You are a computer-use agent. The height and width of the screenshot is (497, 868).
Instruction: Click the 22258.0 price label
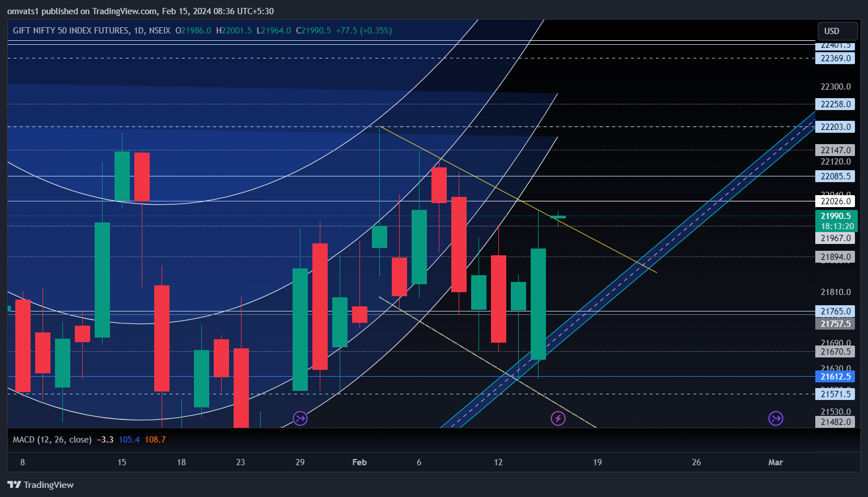[835, 104]
